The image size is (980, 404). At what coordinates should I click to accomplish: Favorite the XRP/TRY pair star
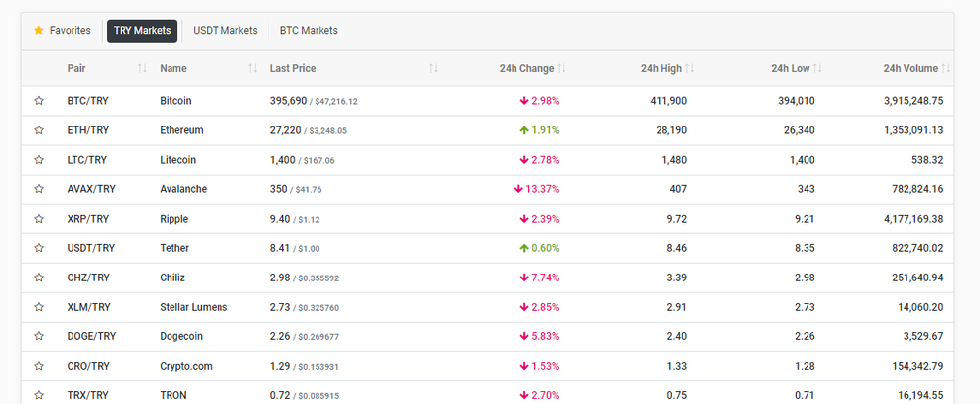pos(39,219)
